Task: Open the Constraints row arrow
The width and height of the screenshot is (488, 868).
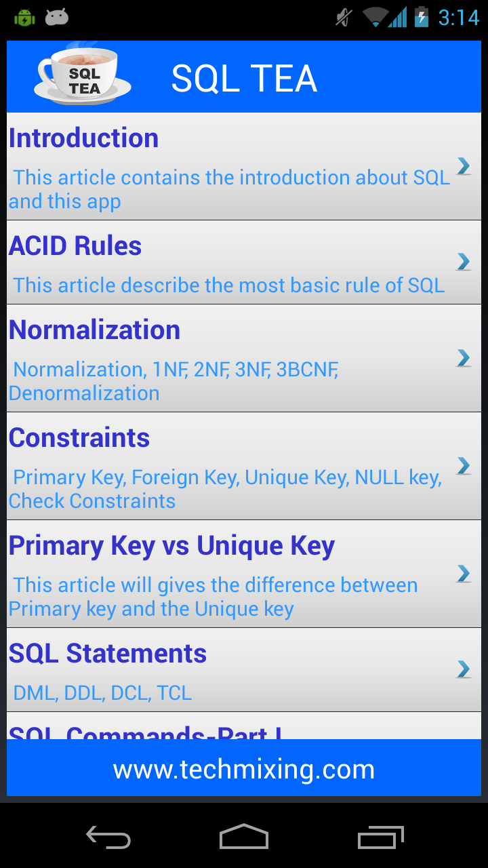Action: pyautogui.click(x=464, y=466)
